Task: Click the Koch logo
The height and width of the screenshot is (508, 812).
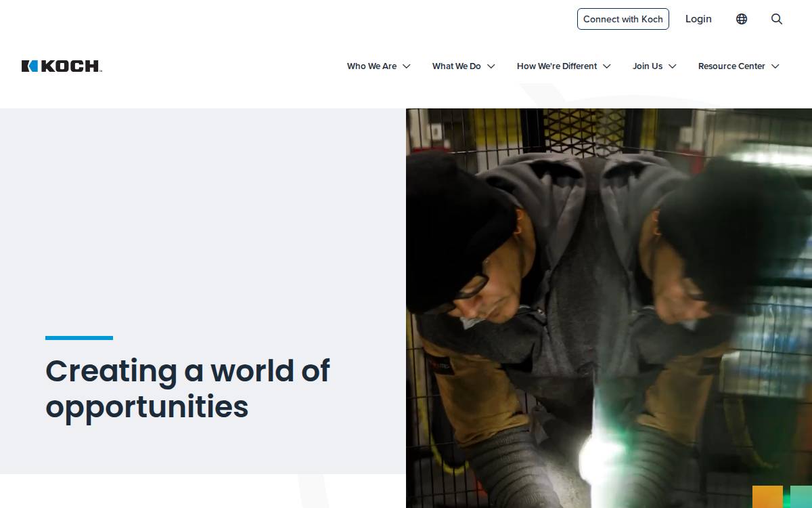Action: 62,66
